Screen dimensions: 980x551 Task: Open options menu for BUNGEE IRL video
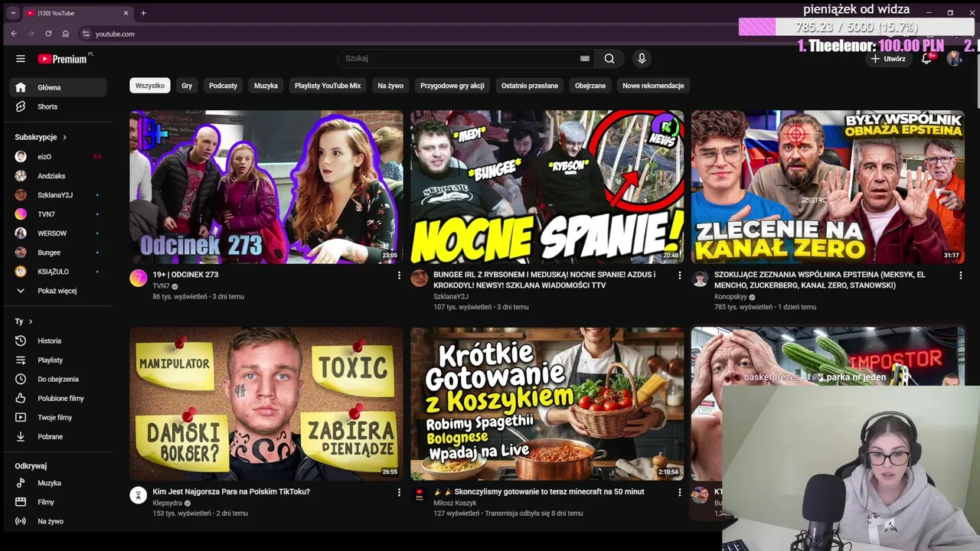point(680,275)
